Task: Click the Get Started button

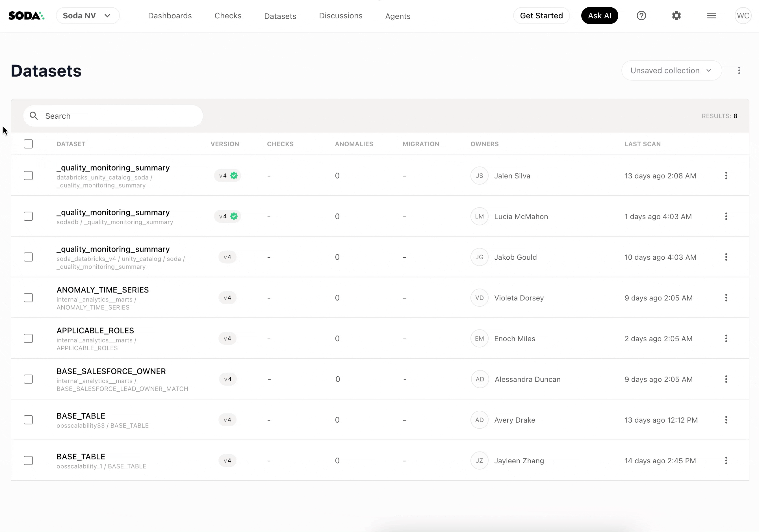Action: click(x=541, y=16)
